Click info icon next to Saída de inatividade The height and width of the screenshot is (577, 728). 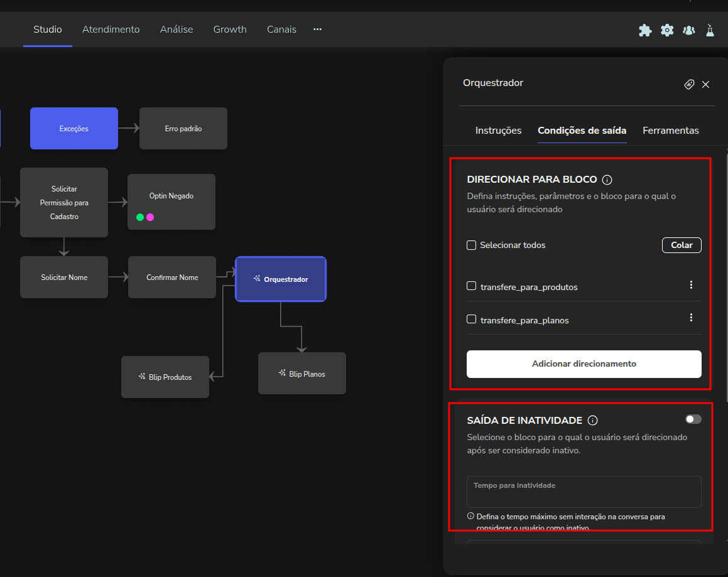(592, 421)
